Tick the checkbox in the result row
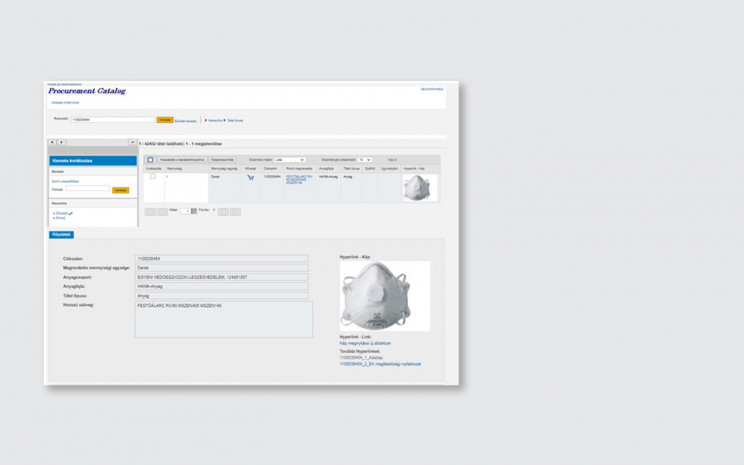 click(153, 177)
